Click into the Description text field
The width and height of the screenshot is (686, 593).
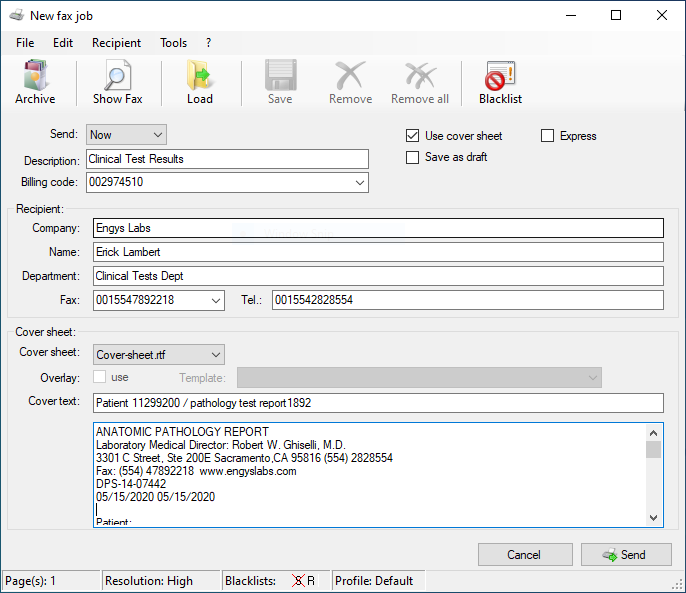coord(227,159)
